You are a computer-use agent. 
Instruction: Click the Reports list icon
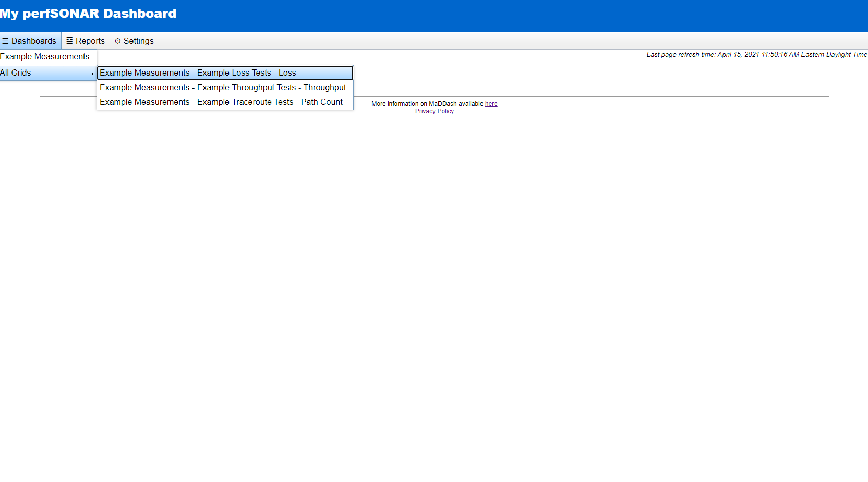[x=69, y=41]
